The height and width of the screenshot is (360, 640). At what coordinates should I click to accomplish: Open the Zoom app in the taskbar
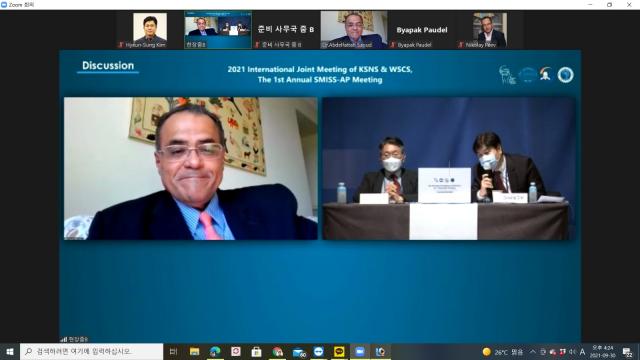[x=360, y=351]
